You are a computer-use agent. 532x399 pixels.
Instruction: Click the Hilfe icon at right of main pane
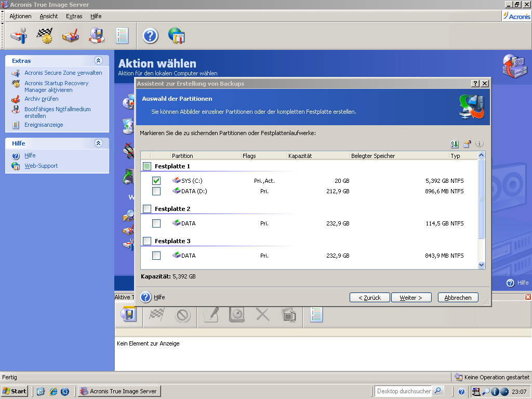click(510, 283)
